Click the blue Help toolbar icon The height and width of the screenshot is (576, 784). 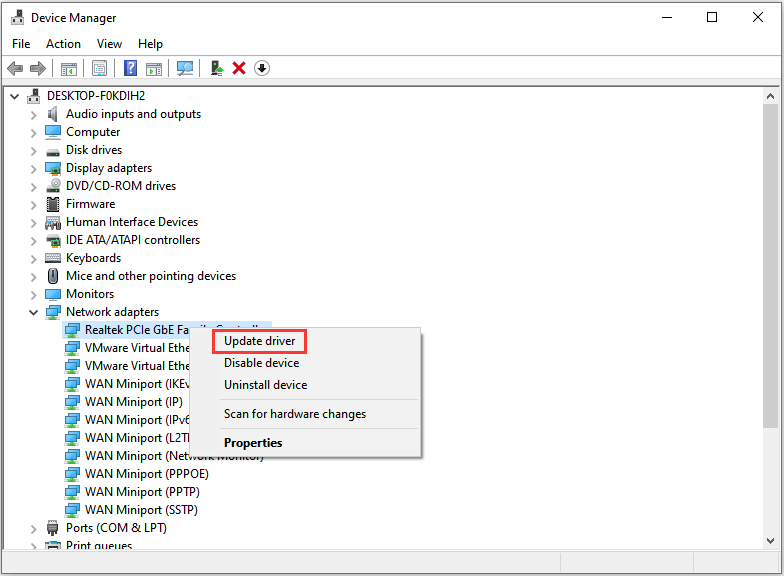click(x=130, y=68)
